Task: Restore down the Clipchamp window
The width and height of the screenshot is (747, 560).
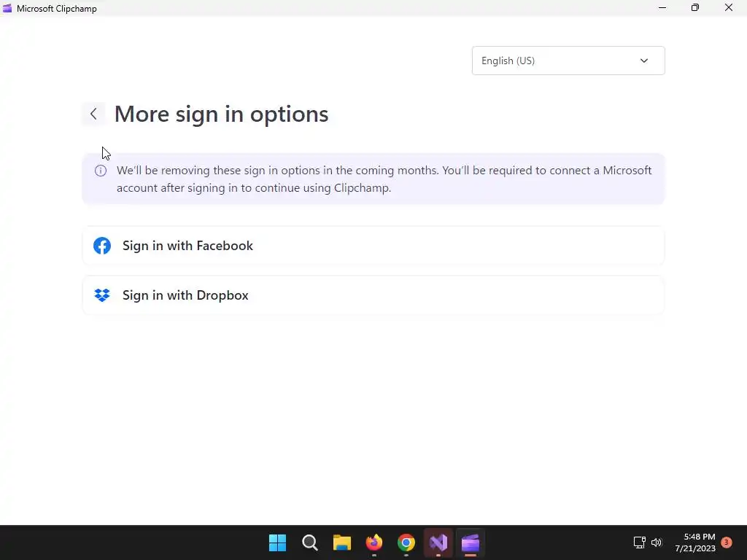Action: pos(695,8)
